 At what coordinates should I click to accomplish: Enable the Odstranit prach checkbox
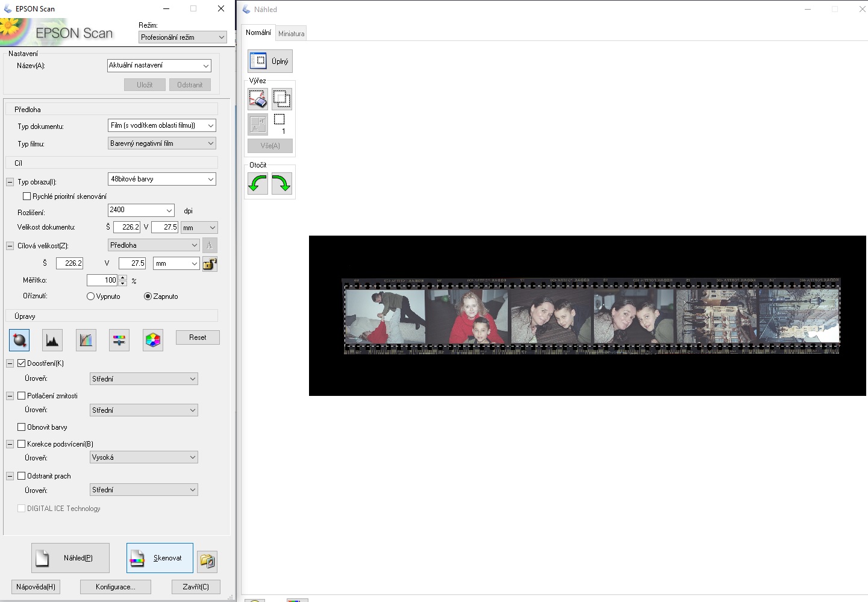[22, 476]
